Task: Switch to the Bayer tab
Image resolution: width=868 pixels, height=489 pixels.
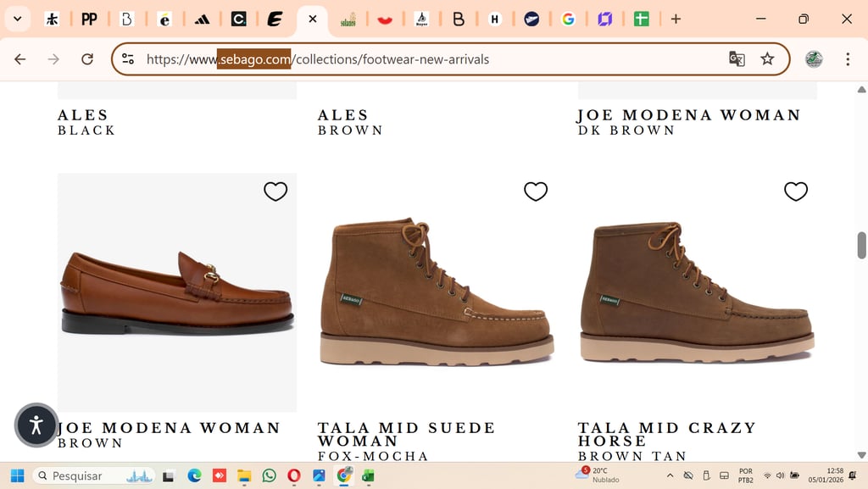Action: tap(422, 19)
